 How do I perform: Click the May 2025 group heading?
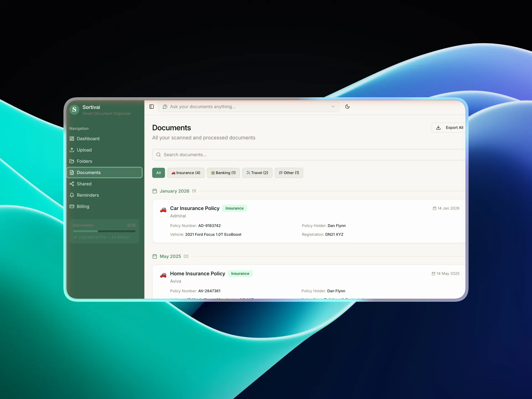click(170, 257)
